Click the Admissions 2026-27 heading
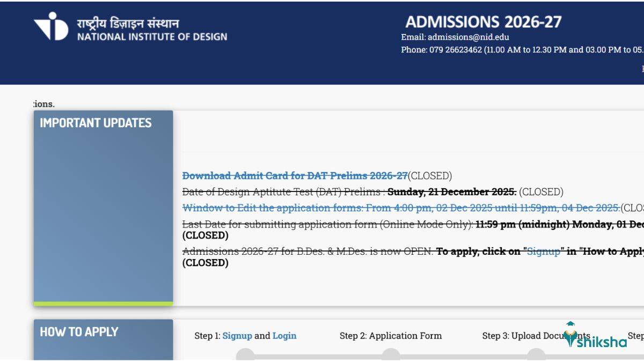The width and height of the screenshot is (644, 362). tap(483, 22)
